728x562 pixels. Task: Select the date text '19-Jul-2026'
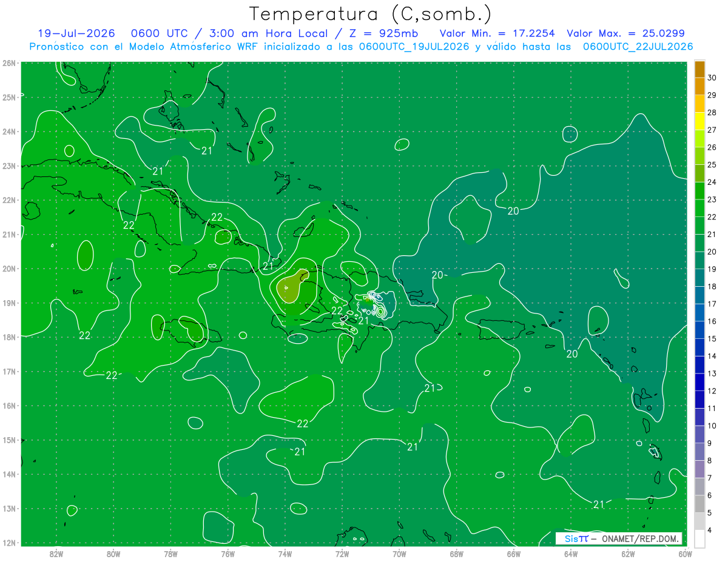(x=76, y=33)
